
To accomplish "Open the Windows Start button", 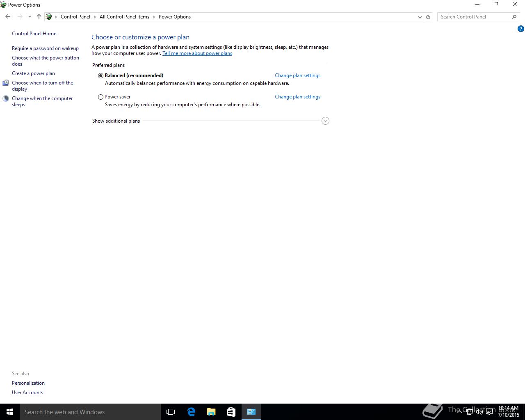I will tap(10, 412).
